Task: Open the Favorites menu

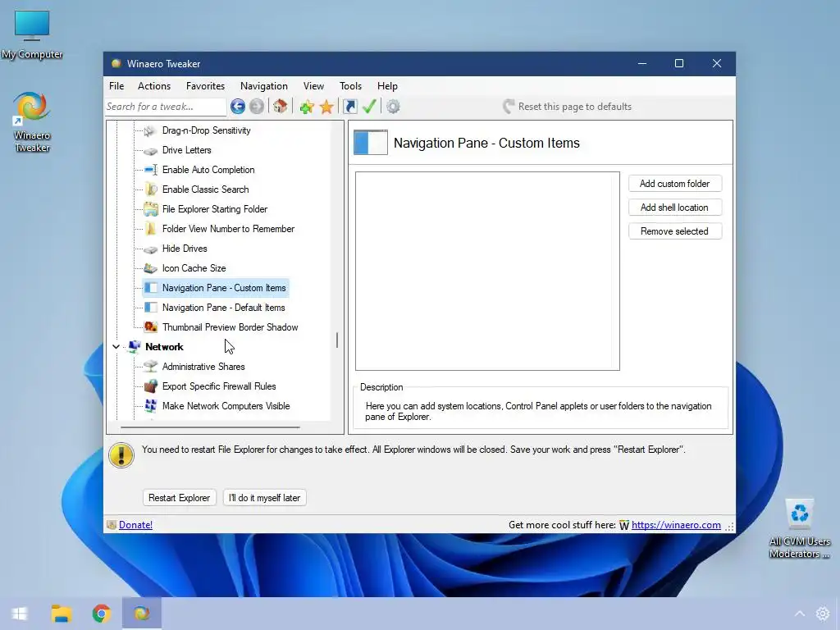Action: click(x=205, y=85)
